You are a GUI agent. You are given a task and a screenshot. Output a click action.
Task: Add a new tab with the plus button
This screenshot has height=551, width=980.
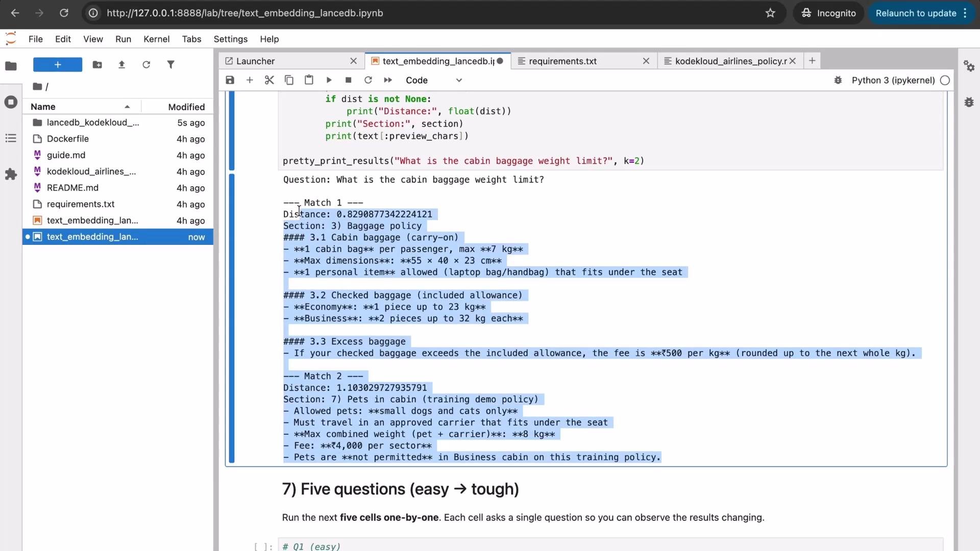(x=812, y=61)
